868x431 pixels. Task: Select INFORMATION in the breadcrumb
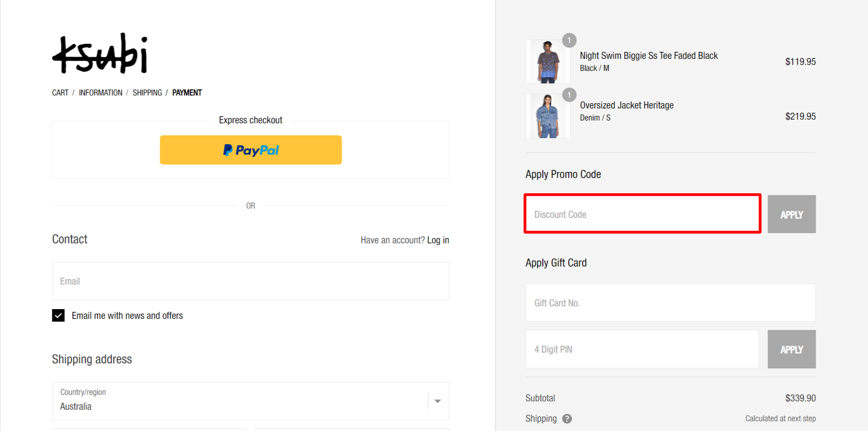[101, 92]
